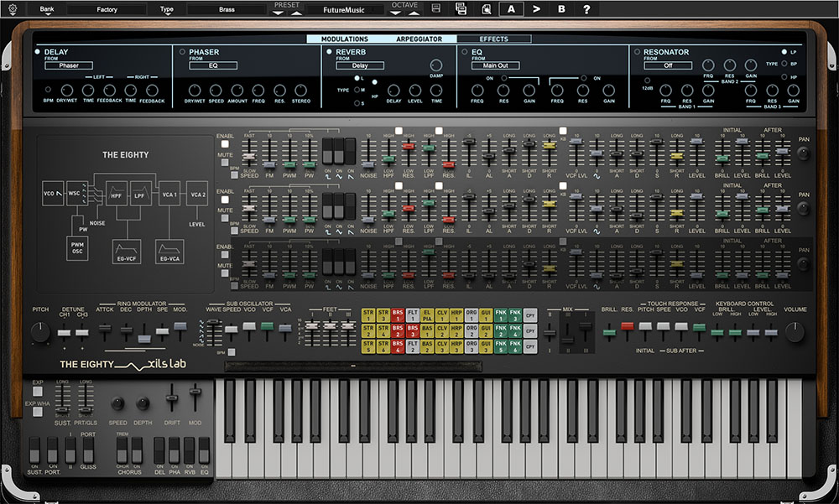The height and width of the screenshot is (504, 839).
Task: Select the BAS 1 preset pad
Action: (x=427, y=330)
